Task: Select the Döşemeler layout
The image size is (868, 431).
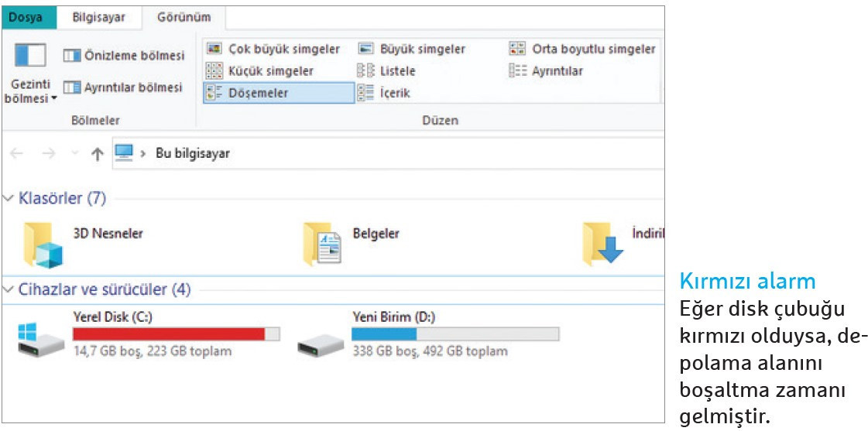Action: (279, 93)
